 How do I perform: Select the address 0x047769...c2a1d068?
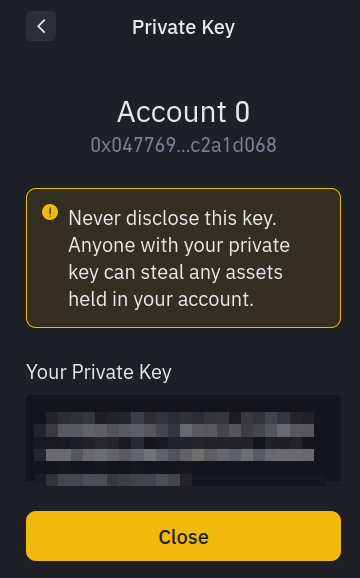tap(184, 145)
